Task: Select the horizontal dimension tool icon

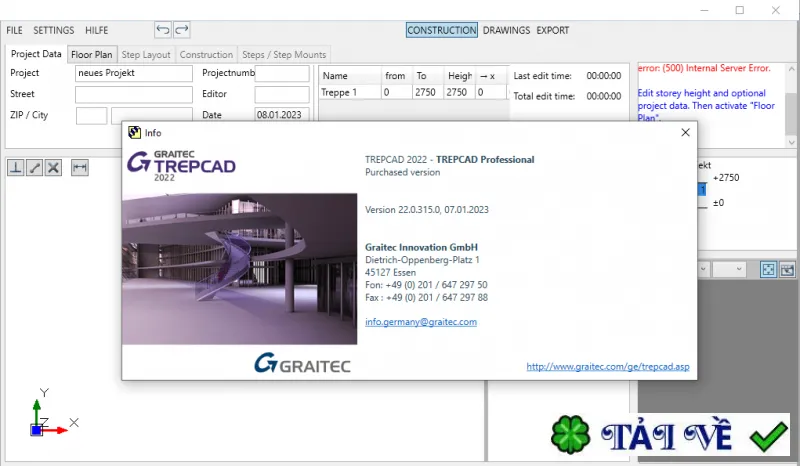Action: click(80, 167)
